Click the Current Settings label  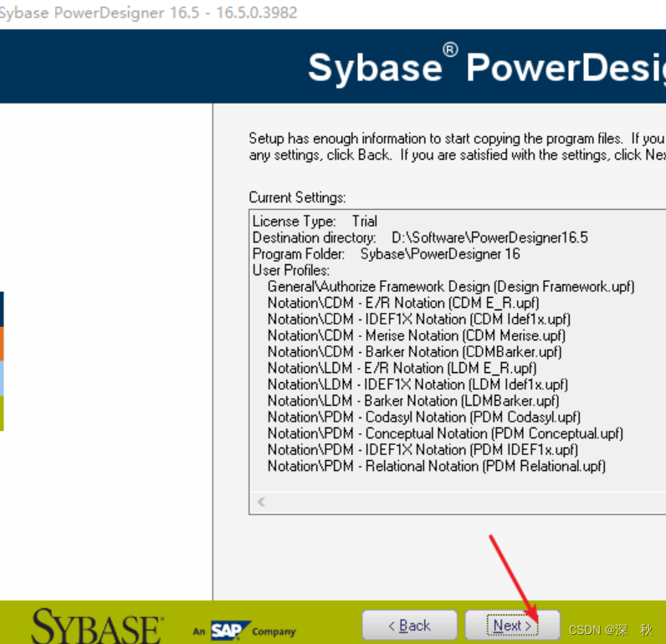(297, 198)
